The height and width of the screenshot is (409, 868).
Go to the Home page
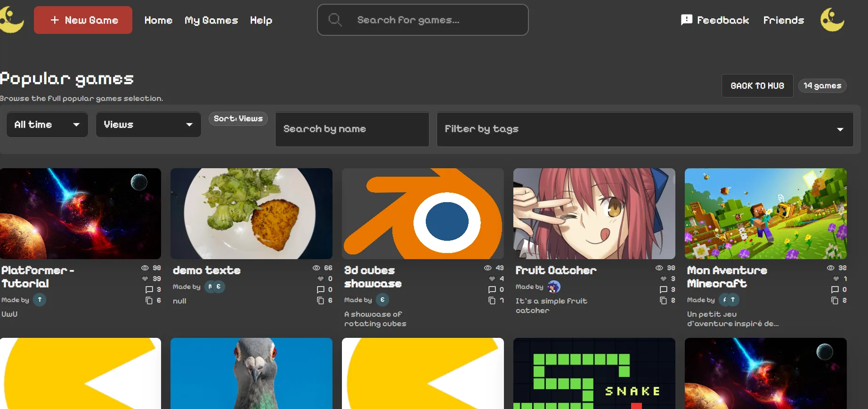(158, 20)
